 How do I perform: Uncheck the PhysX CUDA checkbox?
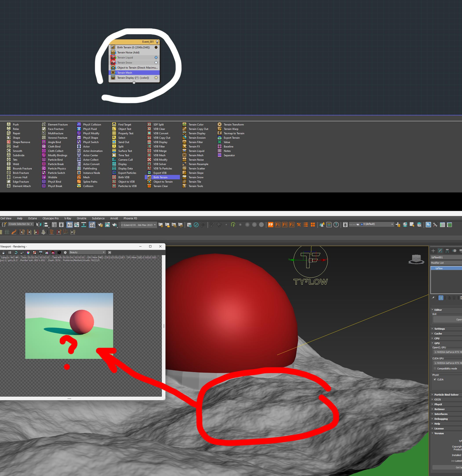435,379
